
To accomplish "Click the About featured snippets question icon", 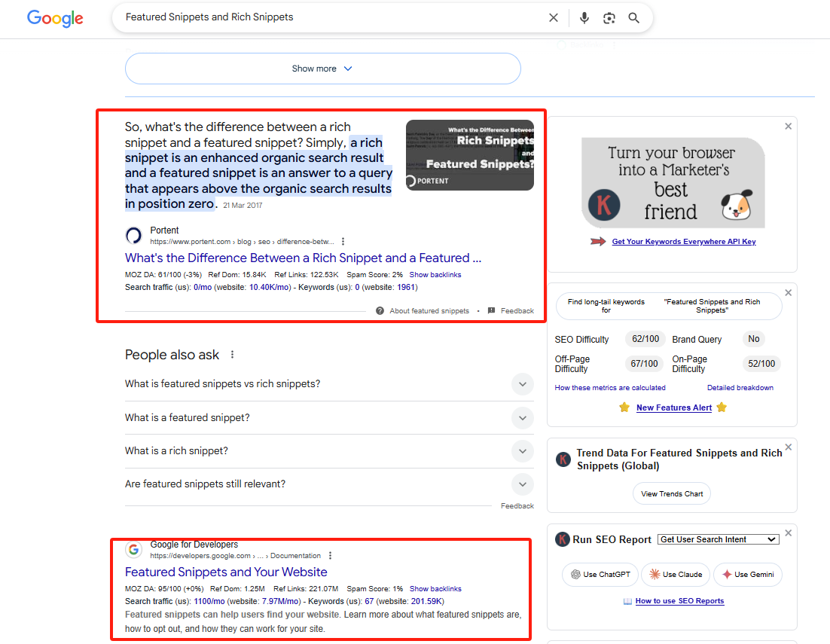I will click(x=380, y=310).
